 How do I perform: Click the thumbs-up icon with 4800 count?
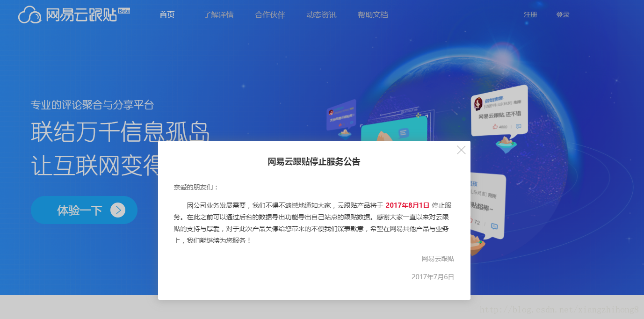(x=495, y=127)
